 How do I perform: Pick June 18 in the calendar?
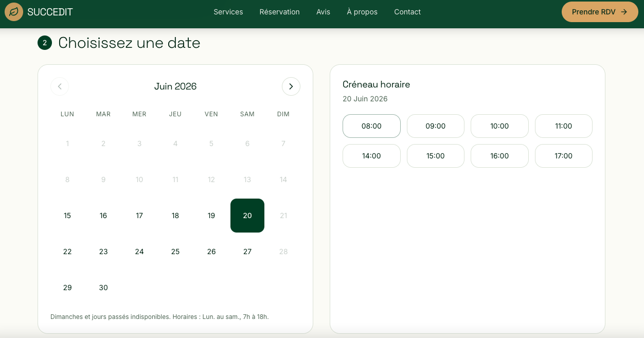point(175,216)
